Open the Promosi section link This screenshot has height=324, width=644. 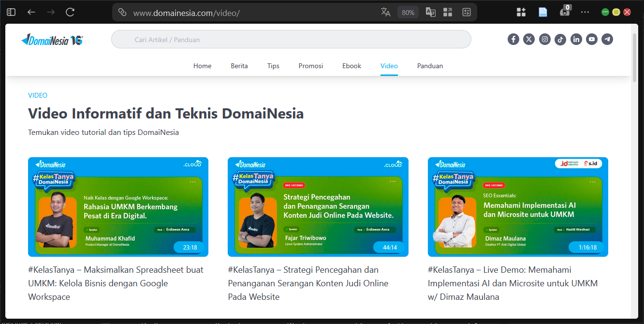311,66
